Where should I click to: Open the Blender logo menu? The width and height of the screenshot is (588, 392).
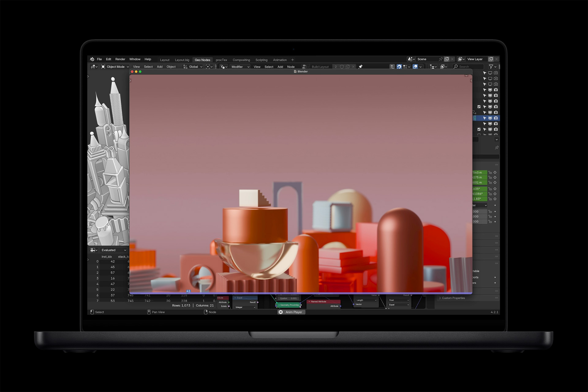coord(93,59)
